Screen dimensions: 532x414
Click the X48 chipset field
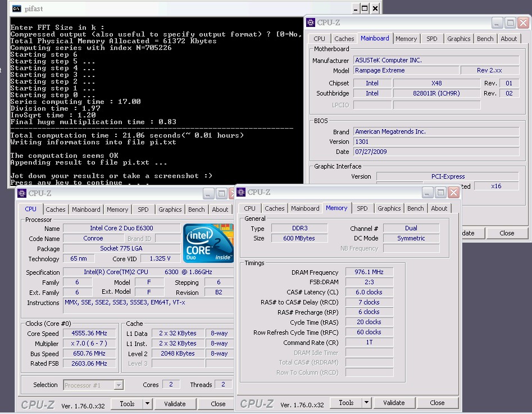pyautogui.click(x=436, y=83)
